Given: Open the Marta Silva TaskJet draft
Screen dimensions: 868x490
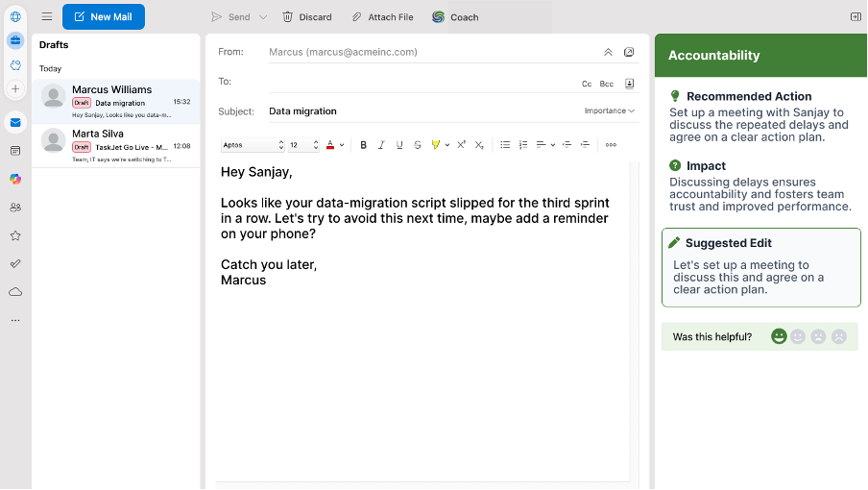Looking at the screenshot, I should click(x=115, y=145).
